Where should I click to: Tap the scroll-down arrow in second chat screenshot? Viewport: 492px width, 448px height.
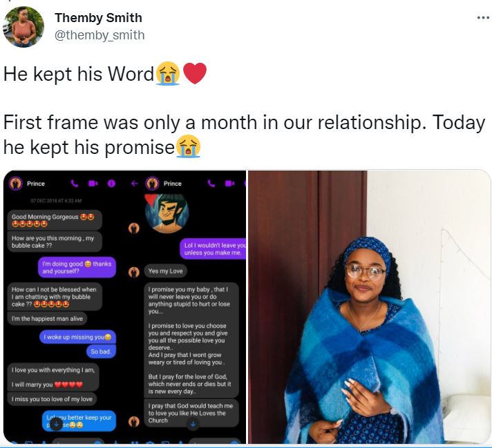click(x=193, y=424)
